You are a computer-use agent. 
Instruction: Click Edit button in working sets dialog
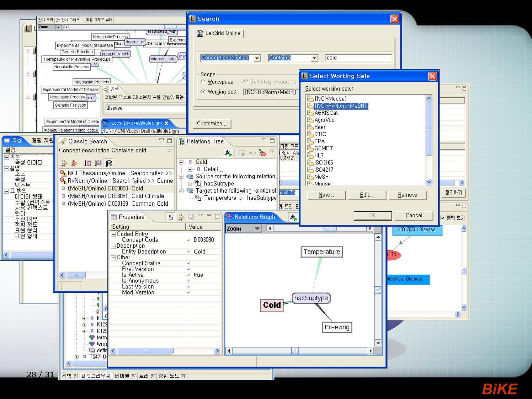click(367, 195)
